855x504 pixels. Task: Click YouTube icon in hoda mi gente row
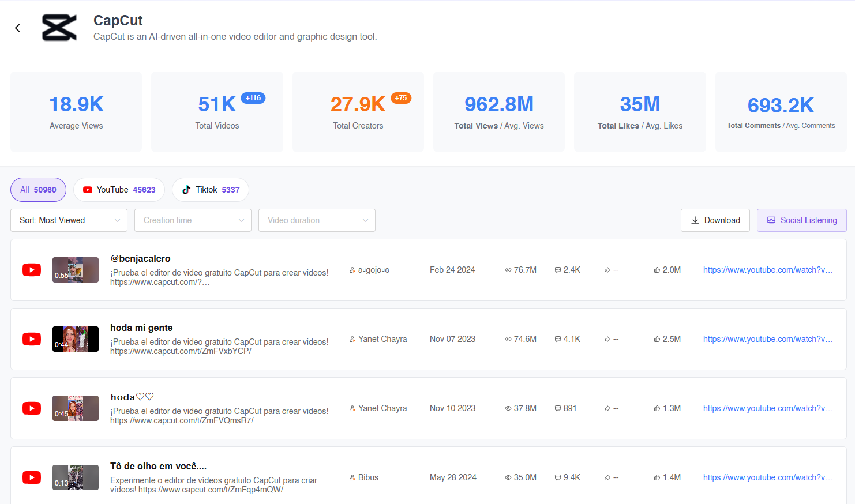(32, 339)
